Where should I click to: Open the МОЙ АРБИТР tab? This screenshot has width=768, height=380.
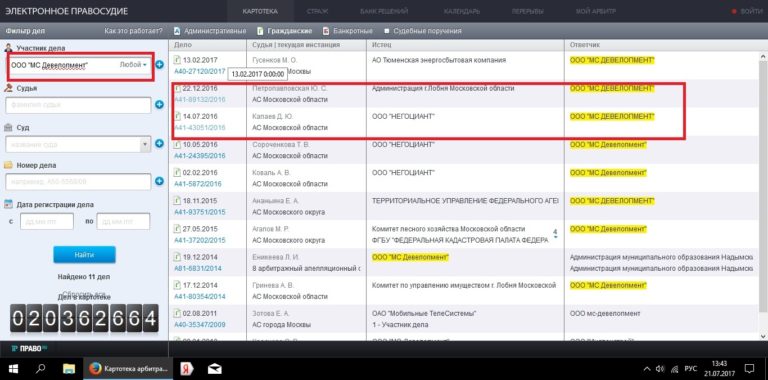[x=596, y=11]
